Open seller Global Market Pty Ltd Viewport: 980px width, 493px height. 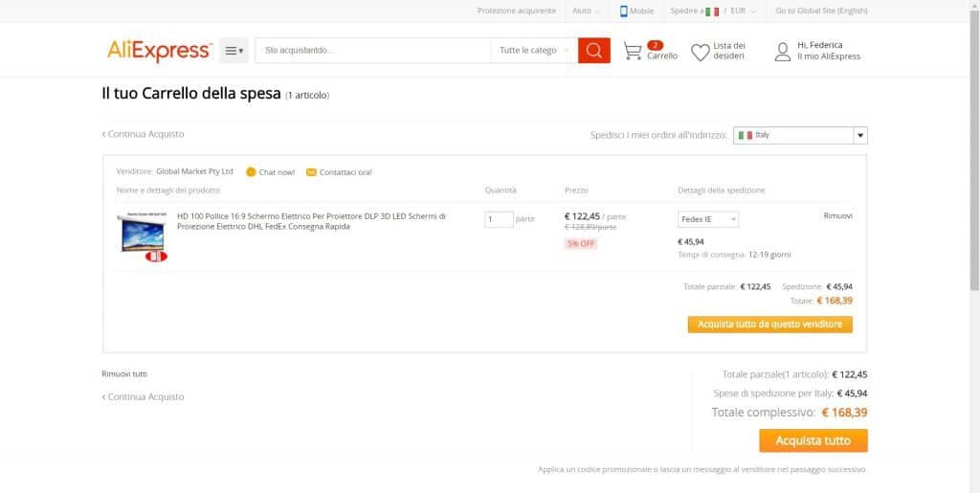pos(194,171)
